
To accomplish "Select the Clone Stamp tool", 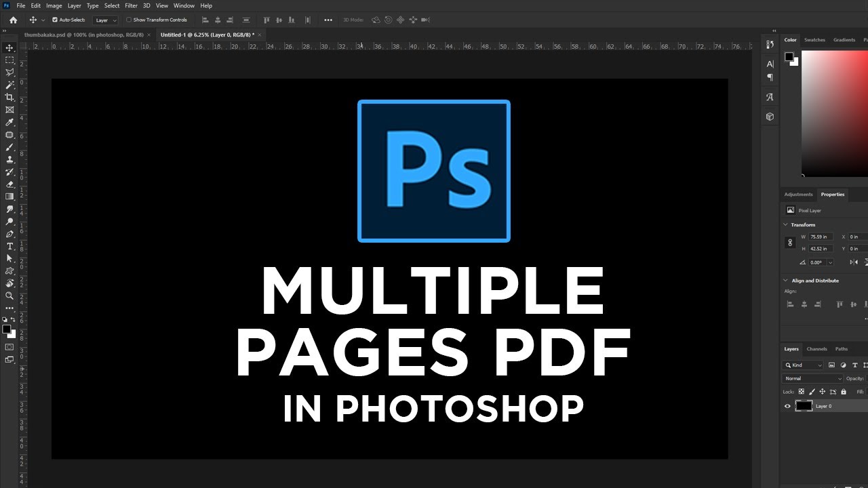I will coord(9,159).
